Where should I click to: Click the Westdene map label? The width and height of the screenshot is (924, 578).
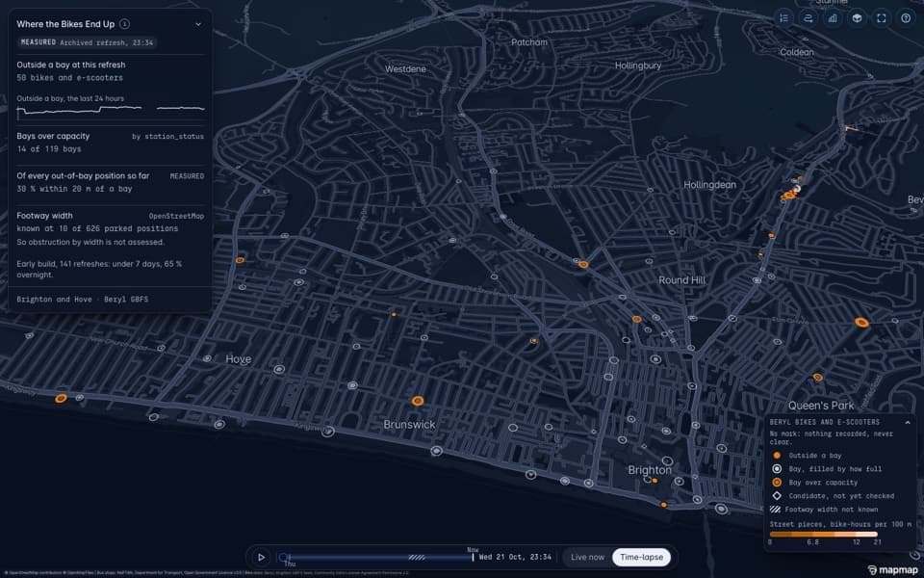[405, 69]
